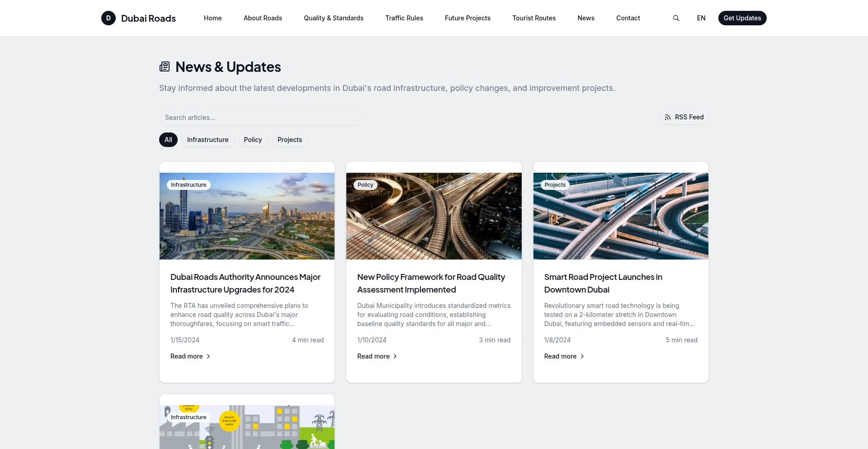Open the Future Projects nav item
This screenshot has height=449, width=868.
click(467, 18)
